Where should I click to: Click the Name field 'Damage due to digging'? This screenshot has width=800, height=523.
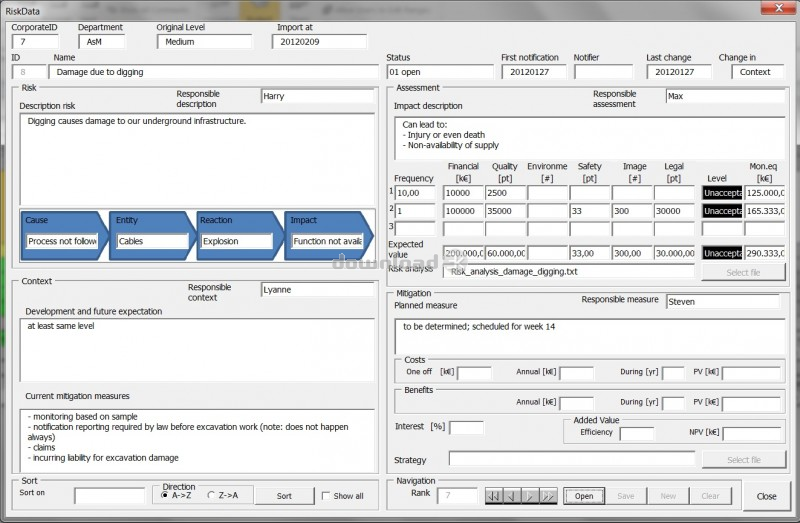[214, 72]
